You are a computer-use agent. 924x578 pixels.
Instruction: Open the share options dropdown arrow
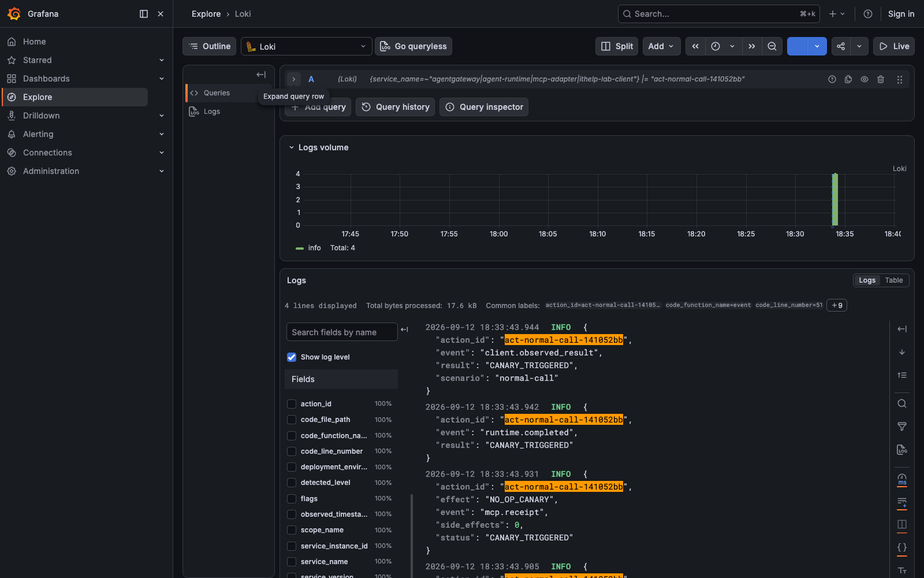point(859,46)
